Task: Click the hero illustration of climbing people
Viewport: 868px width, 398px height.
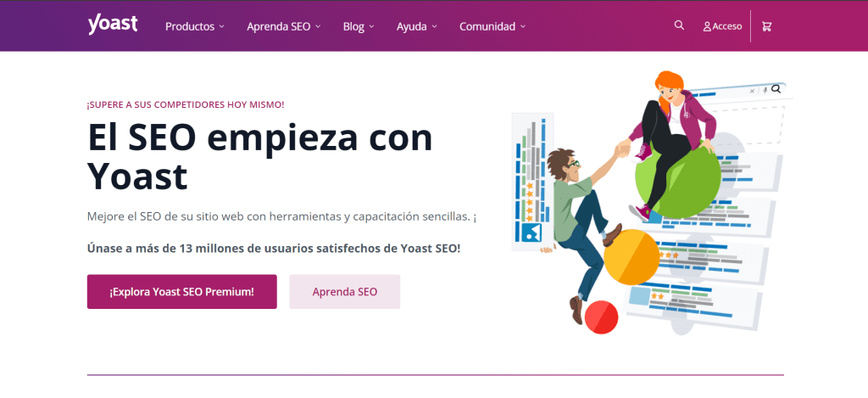Action: [x=650, y=202]
